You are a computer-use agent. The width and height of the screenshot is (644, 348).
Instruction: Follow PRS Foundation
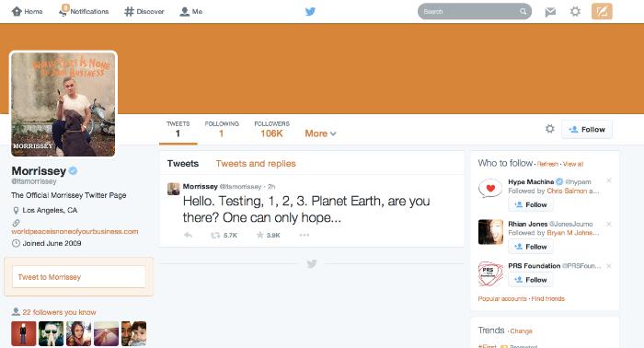click(x=531, y=280)
